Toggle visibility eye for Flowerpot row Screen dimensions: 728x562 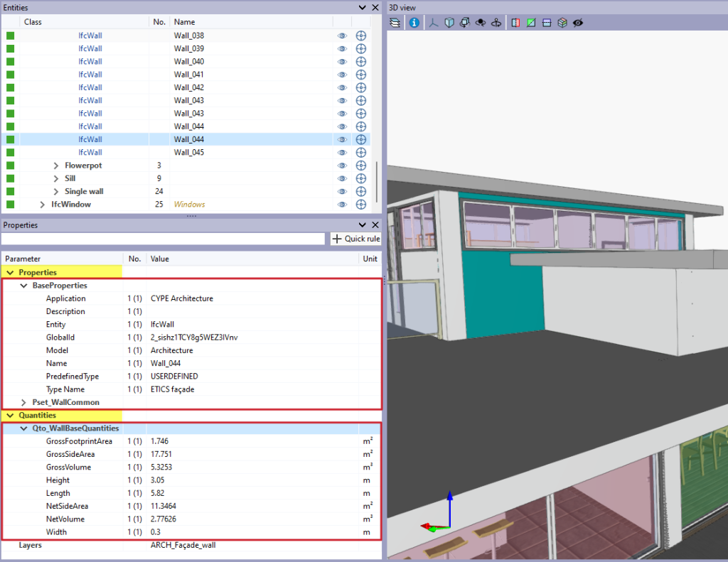[x=342, y=166]
